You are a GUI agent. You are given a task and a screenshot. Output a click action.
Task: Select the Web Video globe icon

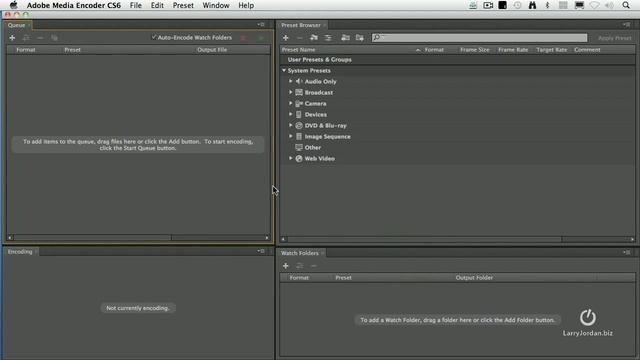[299, 158]
